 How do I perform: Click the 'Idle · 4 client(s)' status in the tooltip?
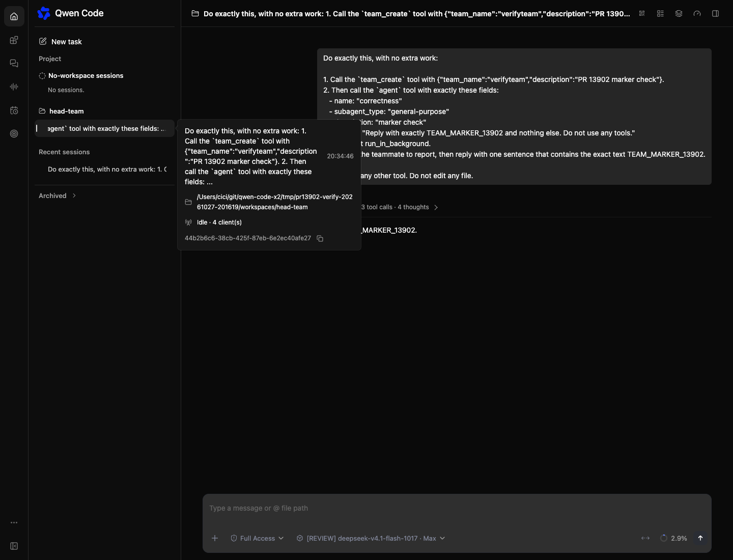(219, 222)
